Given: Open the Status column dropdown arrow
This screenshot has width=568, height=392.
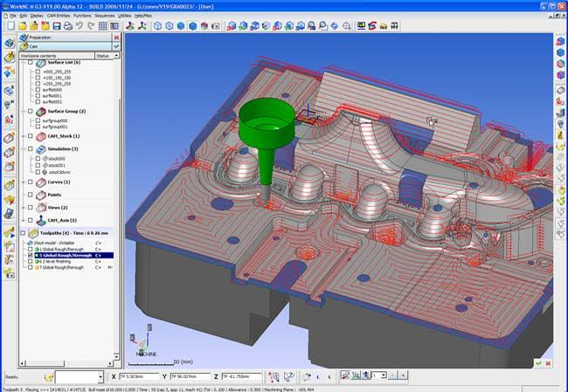Looking at the screenshot, I should coord(116,56).
